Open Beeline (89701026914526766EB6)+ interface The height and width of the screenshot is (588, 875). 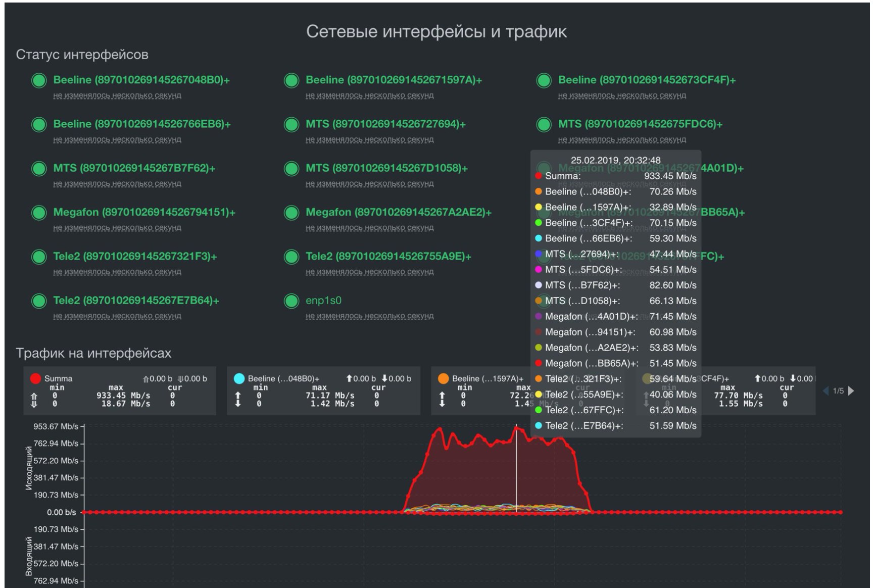[x=142, y=124]
